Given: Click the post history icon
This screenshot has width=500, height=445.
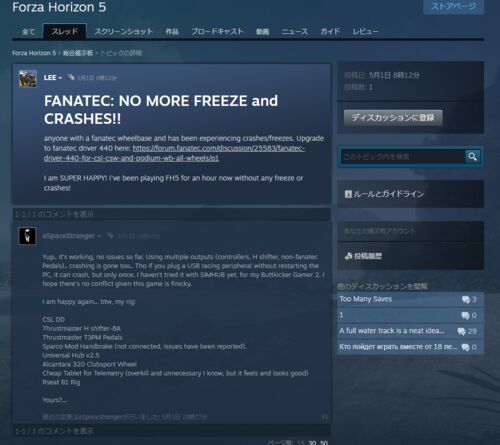Looking at the screenshot, I should tap(348, 256).
